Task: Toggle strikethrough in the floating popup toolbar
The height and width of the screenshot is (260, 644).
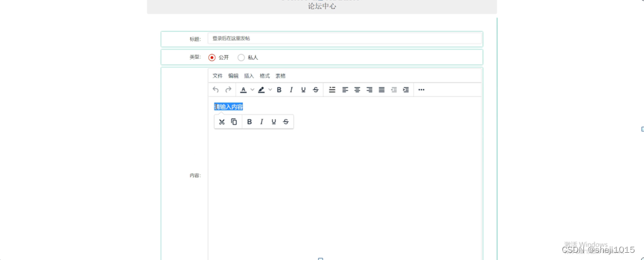Action: [286, 122]
